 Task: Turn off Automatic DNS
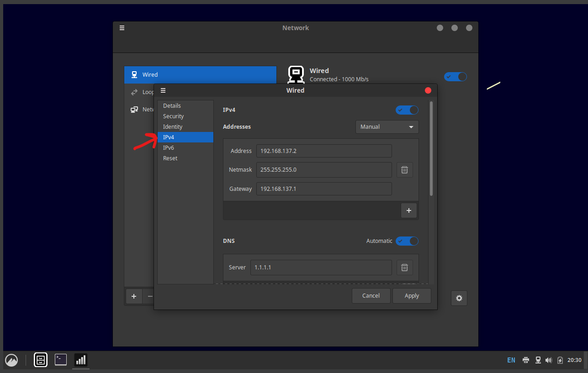click(407, 241)
